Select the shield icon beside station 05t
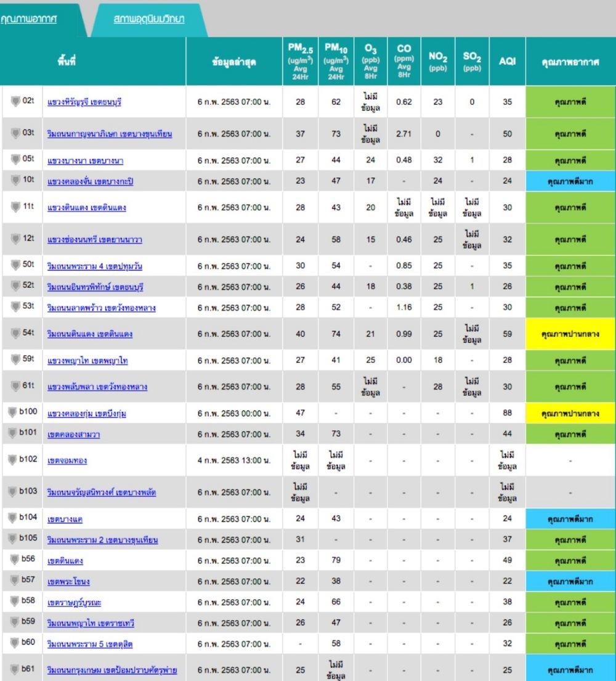The image size is (616, 681). 15,160
